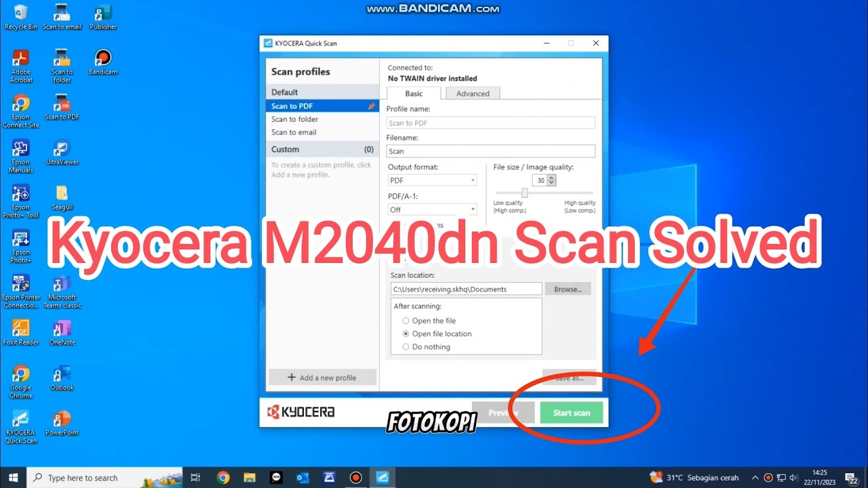
Task: Click the image quality spinner arrows
Action: point(551,180)
